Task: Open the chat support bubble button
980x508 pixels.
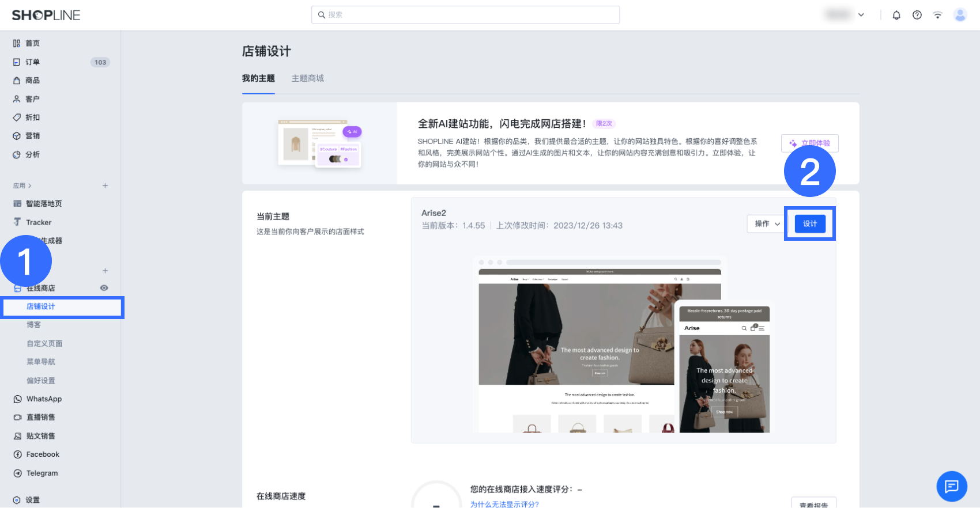Action: pyautogui.click(x=952, y=486)
